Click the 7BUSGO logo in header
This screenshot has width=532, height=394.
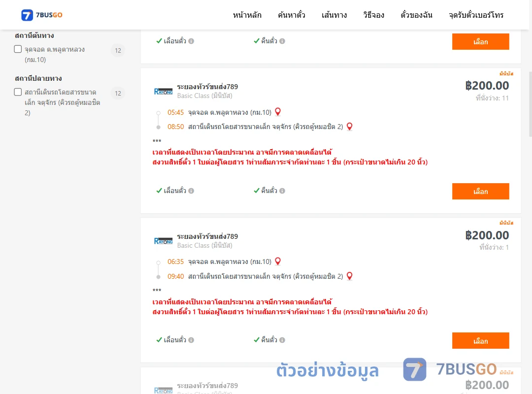pos(41,15)
